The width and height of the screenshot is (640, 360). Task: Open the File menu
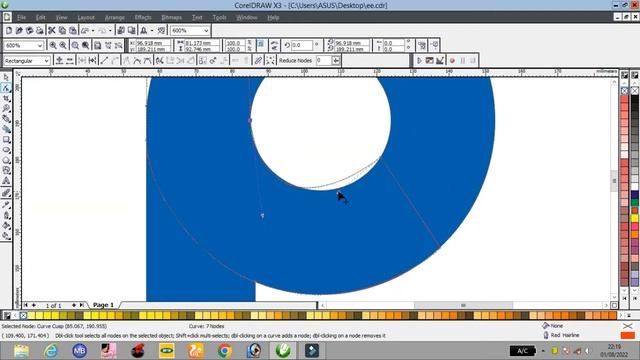point(21,18)
